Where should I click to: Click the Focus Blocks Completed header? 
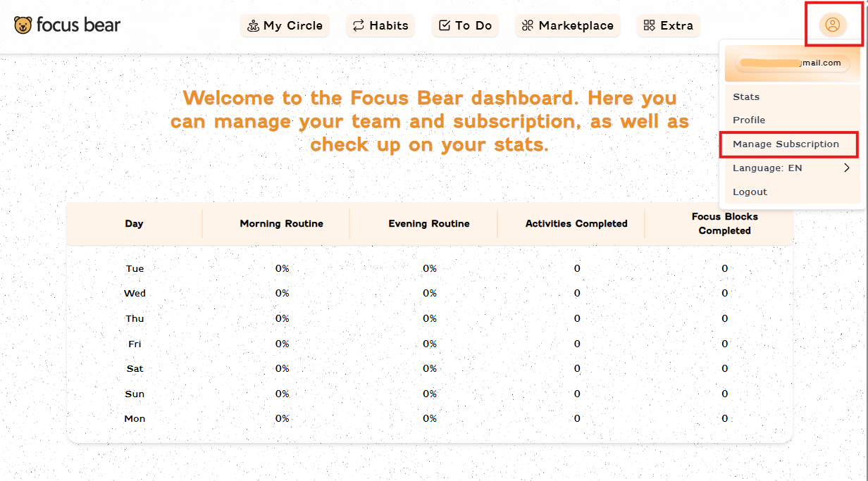pos(724,224)
